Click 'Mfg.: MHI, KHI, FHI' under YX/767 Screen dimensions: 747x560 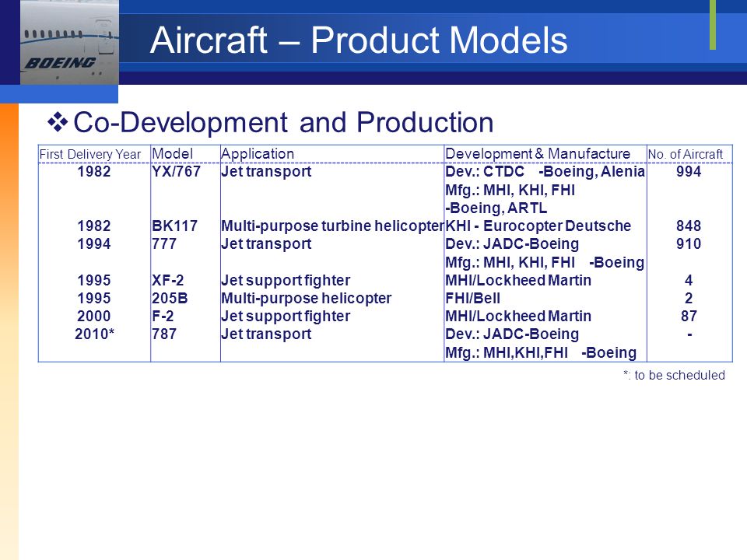[x=510, y=191]
